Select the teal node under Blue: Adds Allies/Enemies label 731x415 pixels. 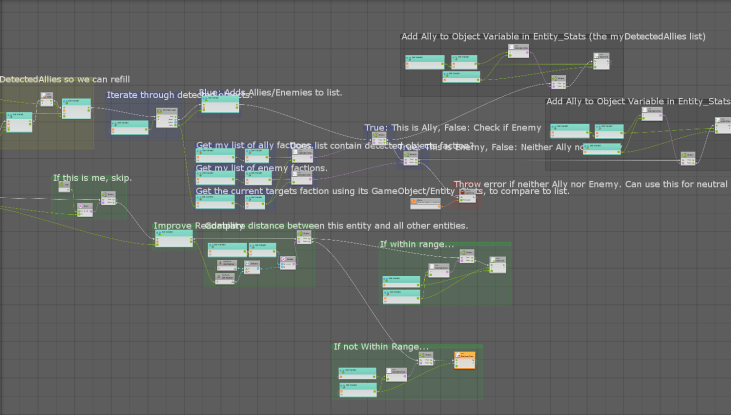click(220, 104)
